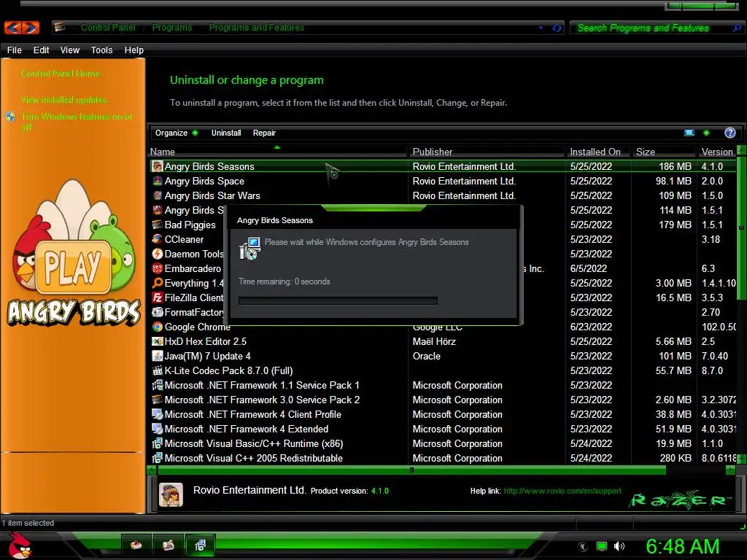The height and width of the screenshot is (560, 747).
Task: Open the Edit menu
Action: point(41,50)
